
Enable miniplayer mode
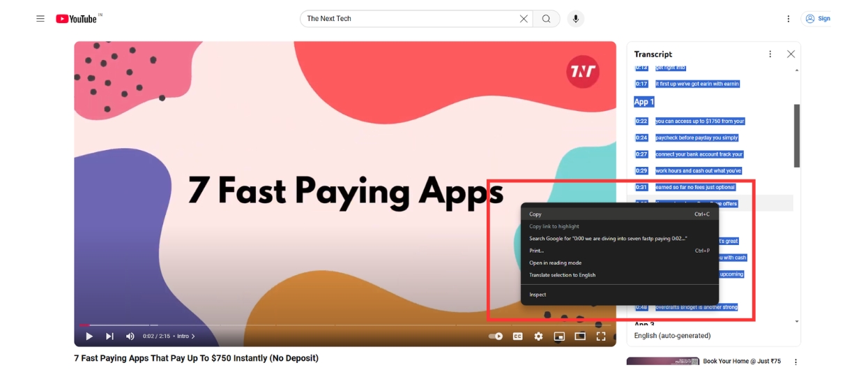pyautogui.click(x=558, y=336)
